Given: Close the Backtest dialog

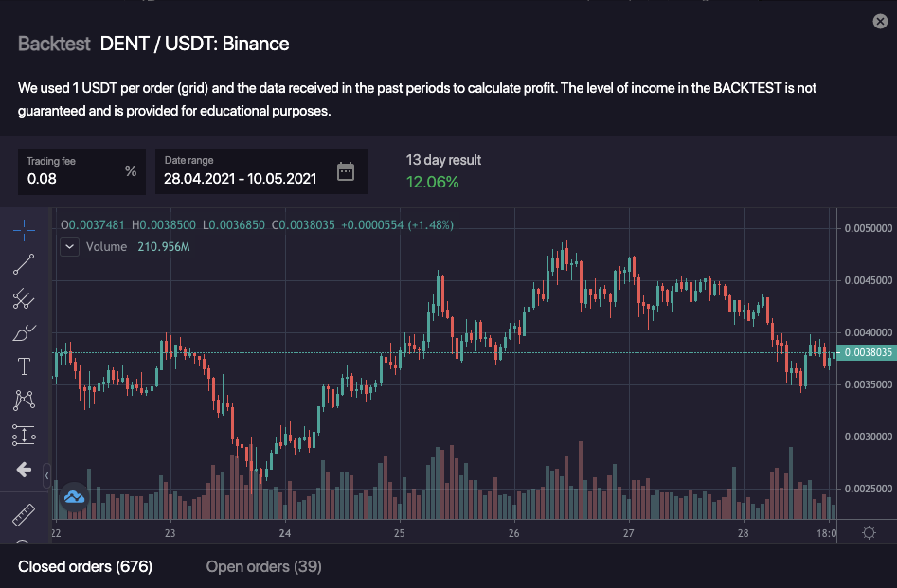Looking at the screenshot, I should [880, 22].
